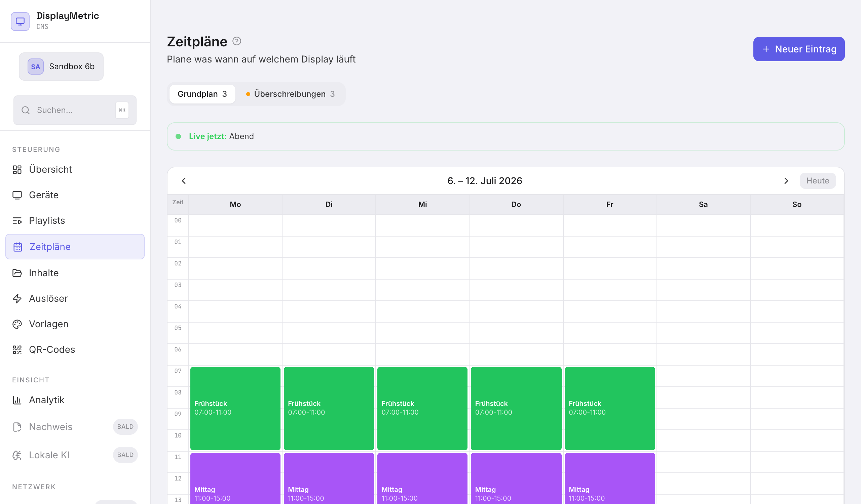Click the Neuer Eintrag button
The width and height of the screenshot is (861, 504).
tap(799, 49)
